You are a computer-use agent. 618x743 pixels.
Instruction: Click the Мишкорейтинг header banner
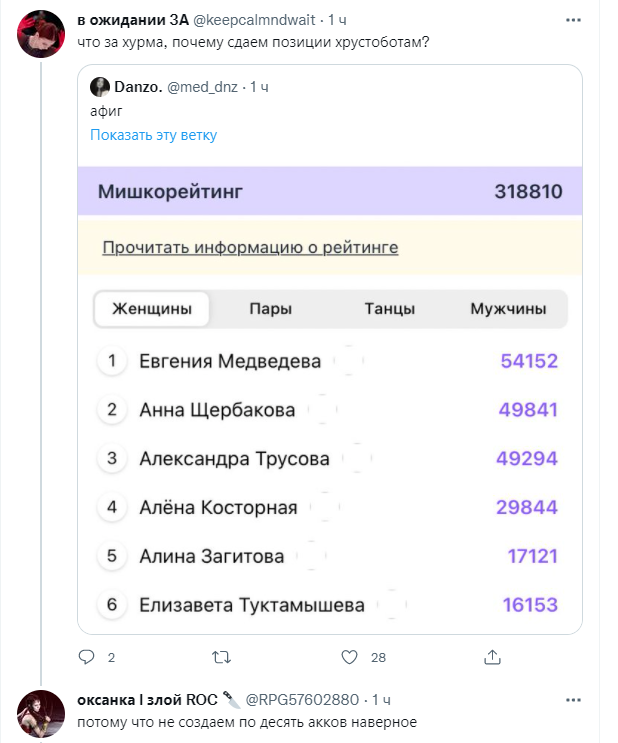click(x=329, y=192)
